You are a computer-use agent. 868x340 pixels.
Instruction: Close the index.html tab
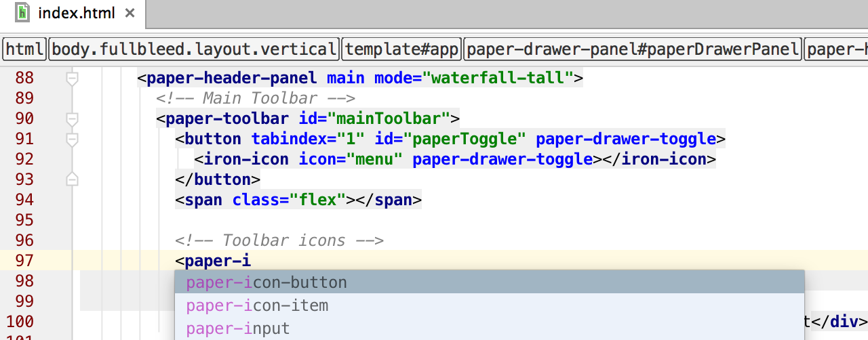(130, 13)
